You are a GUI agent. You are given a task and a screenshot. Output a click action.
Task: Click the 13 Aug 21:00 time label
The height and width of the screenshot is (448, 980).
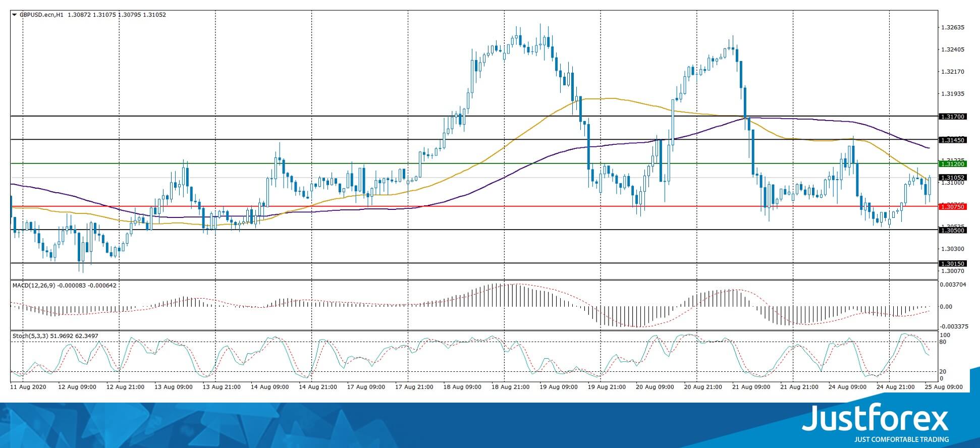tap(222, 387)
